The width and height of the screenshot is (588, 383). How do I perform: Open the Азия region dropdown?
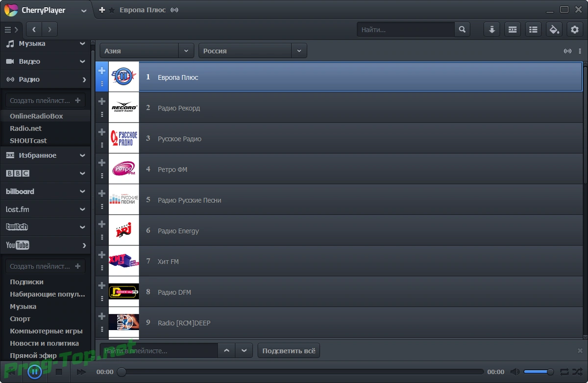tap(147, 51)
